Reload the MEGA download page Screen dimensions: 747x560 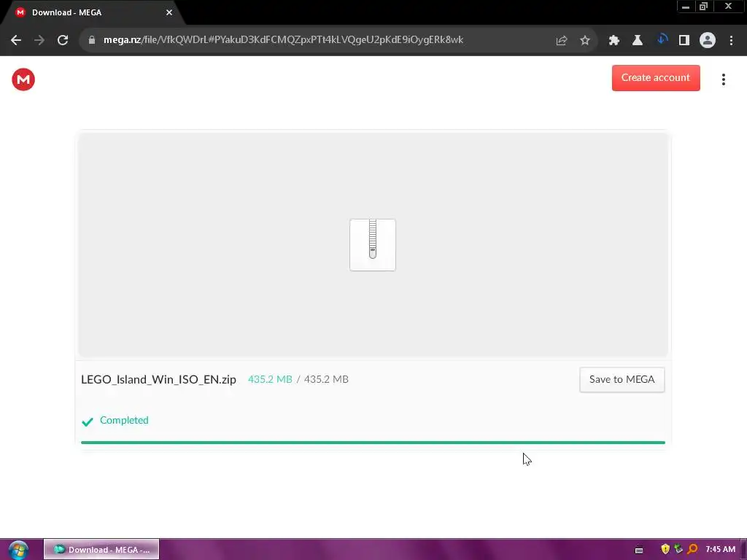(63, 40)
